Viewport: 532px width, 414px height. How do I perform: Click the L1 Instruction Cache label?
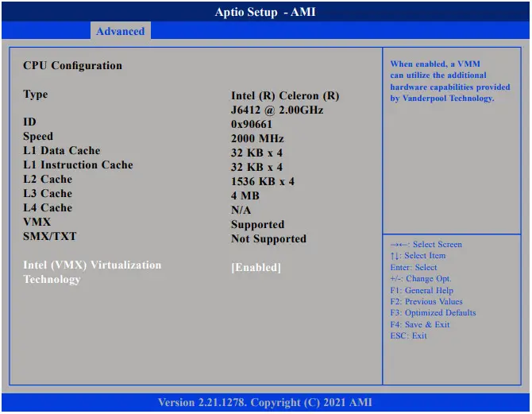(x=78, y=165)
